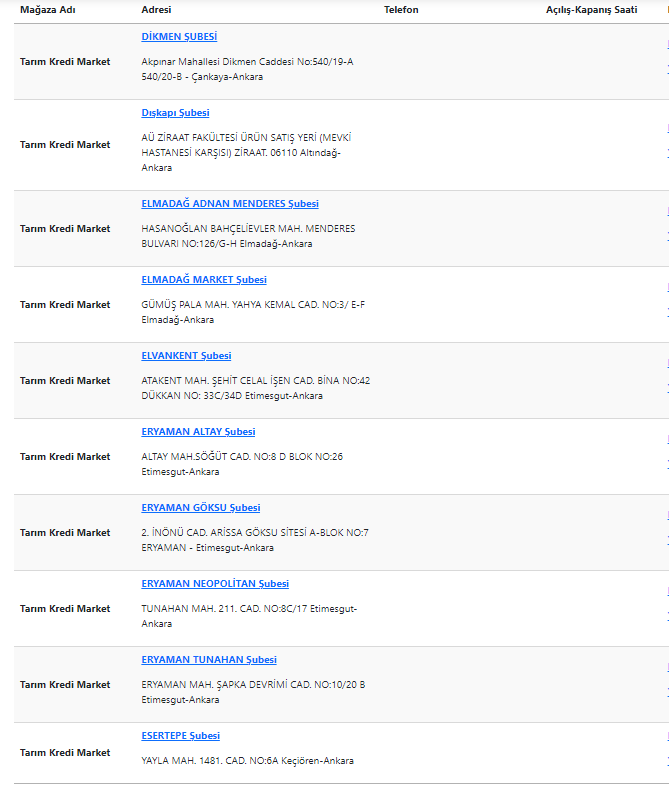Click Tarım Kredi Market in ELVANKENT row

65,381
